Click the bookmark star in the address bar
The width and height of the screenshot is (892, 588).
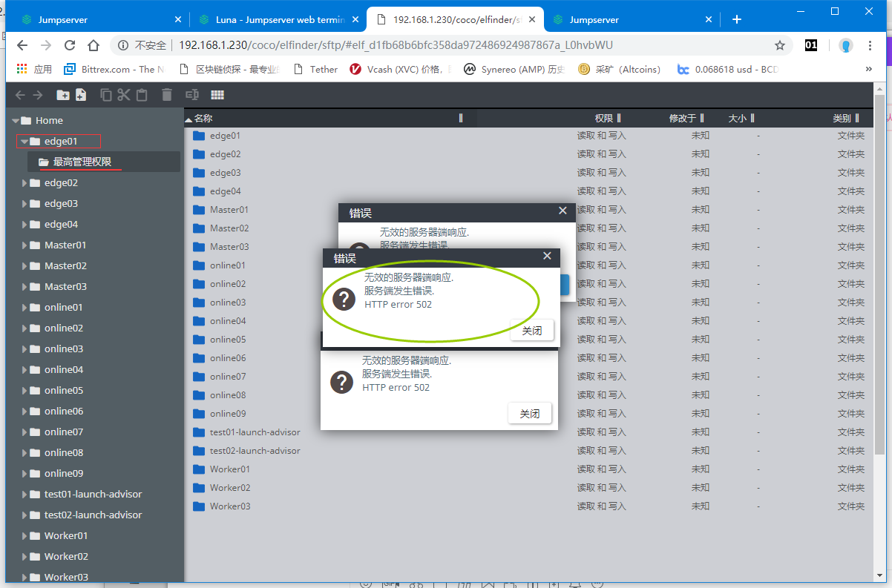click(x=780, y=45)
